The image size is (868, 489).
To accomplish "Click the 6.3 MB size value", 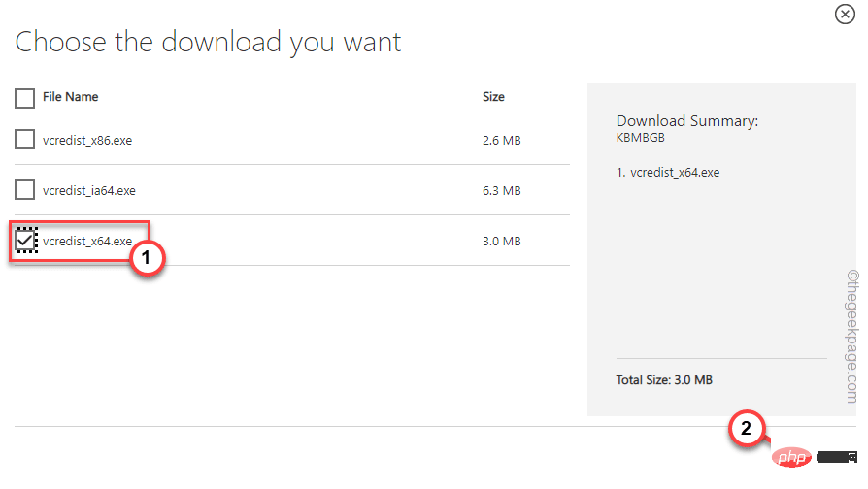I will click(502, 190).
